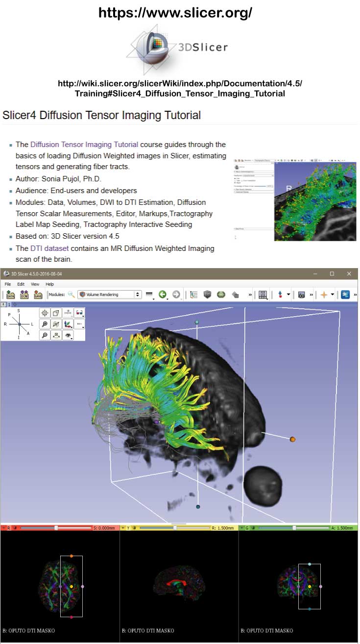This screenshot has height=644, width=360.
Task: Open the module history list icon
Action: click(149, 295)
